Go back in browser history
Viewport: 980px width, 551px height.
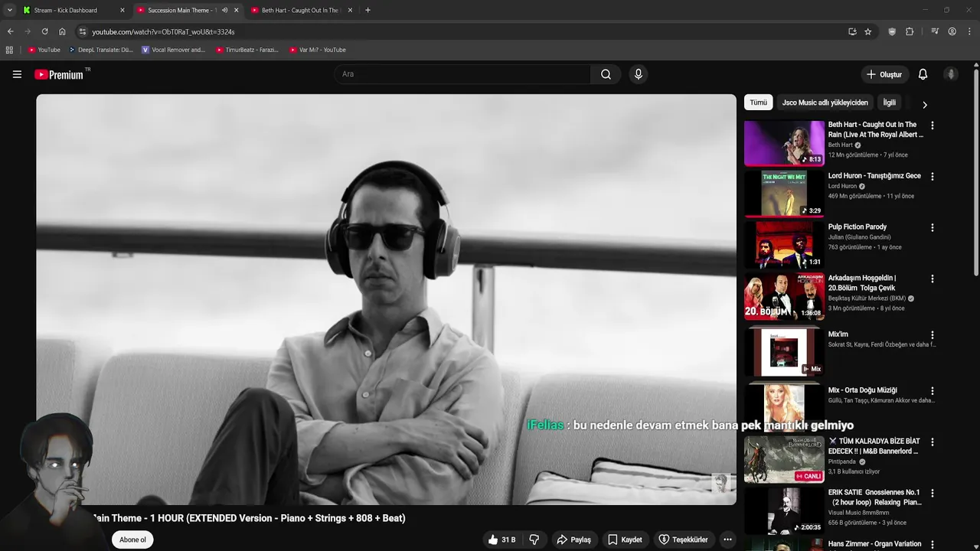10,31
